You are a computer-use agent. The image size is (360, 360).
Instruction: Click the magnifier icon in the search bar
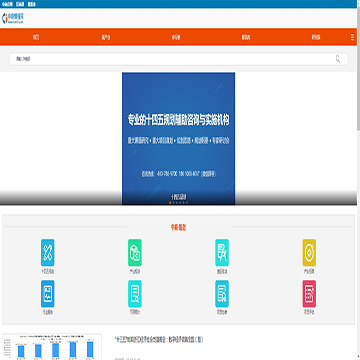(x=338, y=59)
